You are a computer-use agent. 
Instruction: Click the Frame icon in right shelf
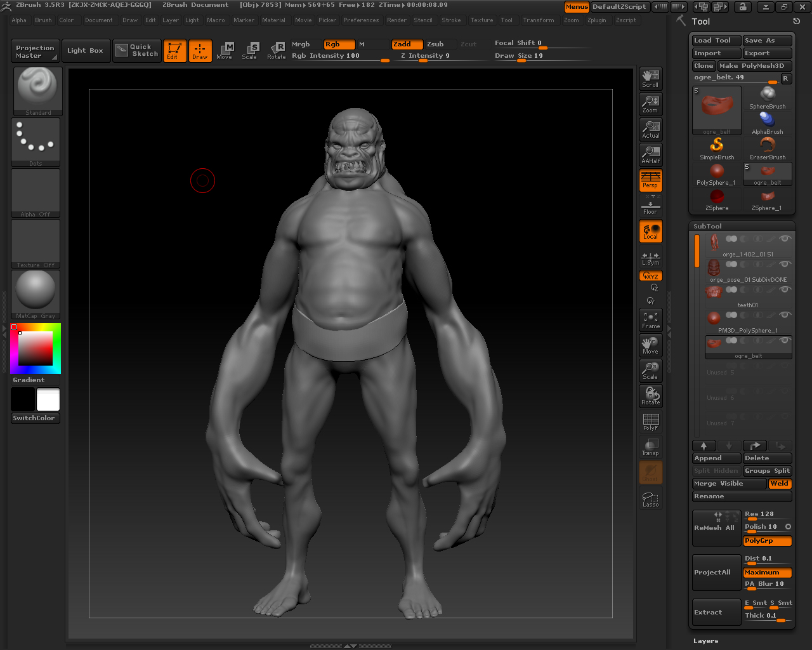point(650,320)
